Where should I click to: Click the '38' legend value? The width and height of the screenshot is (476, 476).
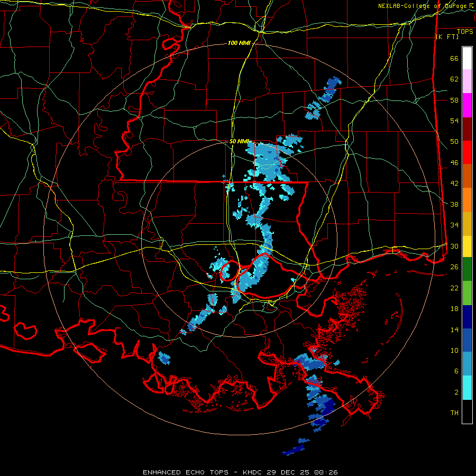tap(454, 204)
